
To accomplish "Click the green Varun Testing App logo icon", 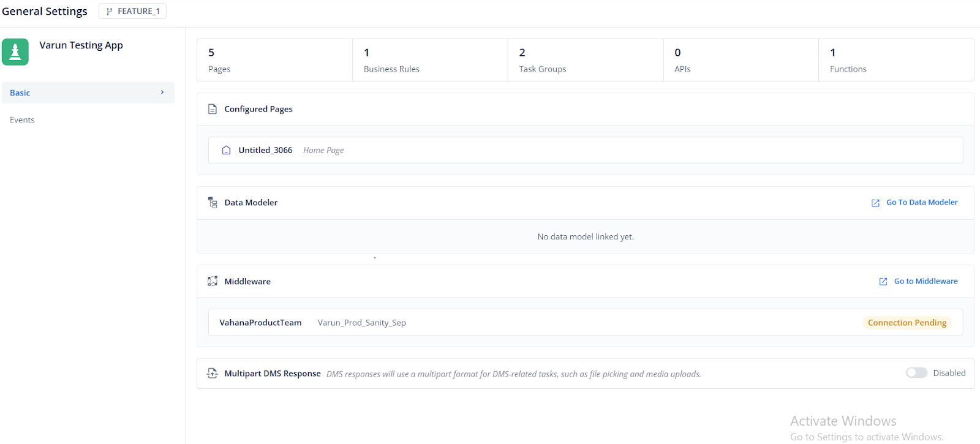I will point(15,52).
